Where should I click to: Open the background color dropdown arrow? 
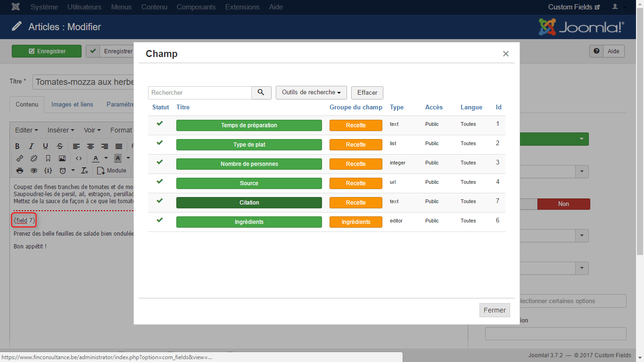(x=128, y=158)
